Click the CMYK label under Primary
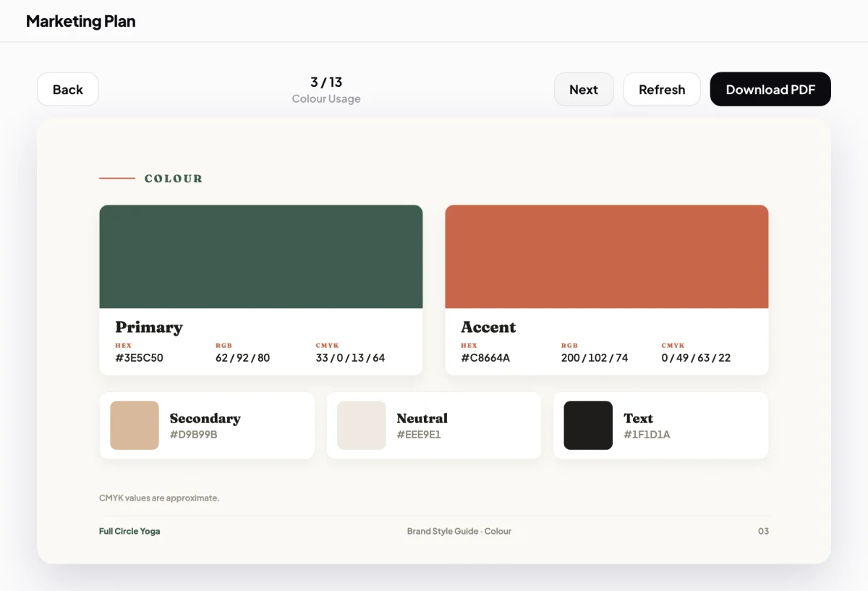Screen dimensions: 868x591 point(327,346)
